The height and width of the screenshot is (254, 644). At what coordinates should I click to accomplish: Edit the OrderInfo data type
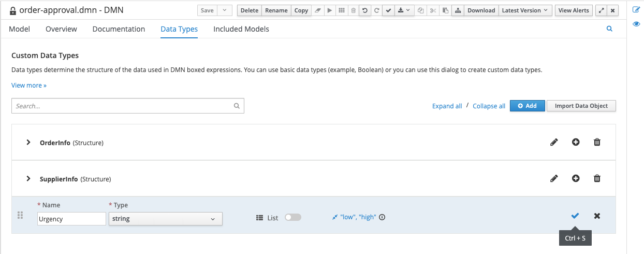(x=554, y=142)
